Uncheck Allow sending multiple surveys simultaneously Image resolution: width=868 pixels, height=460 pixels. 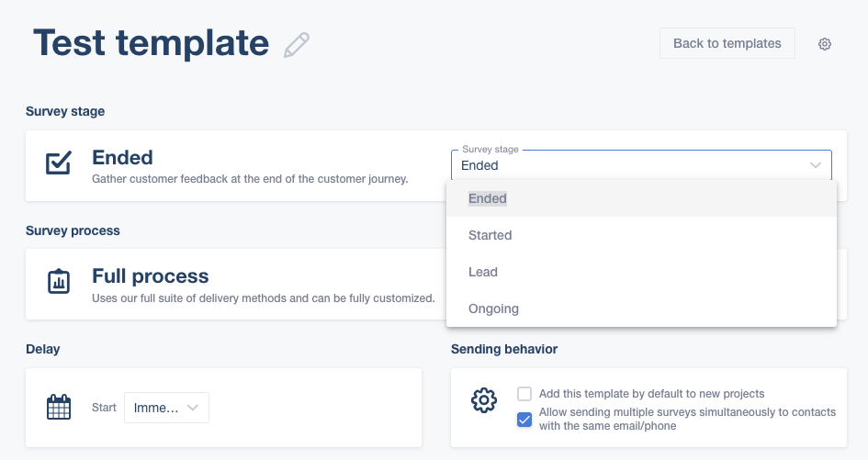[524, 420]
